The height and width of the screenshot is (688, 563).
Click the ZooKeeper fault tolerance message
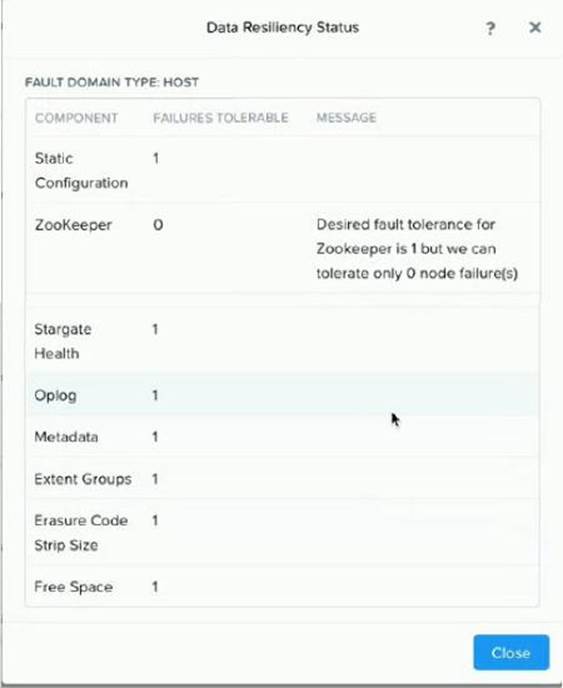click(417, 249)
